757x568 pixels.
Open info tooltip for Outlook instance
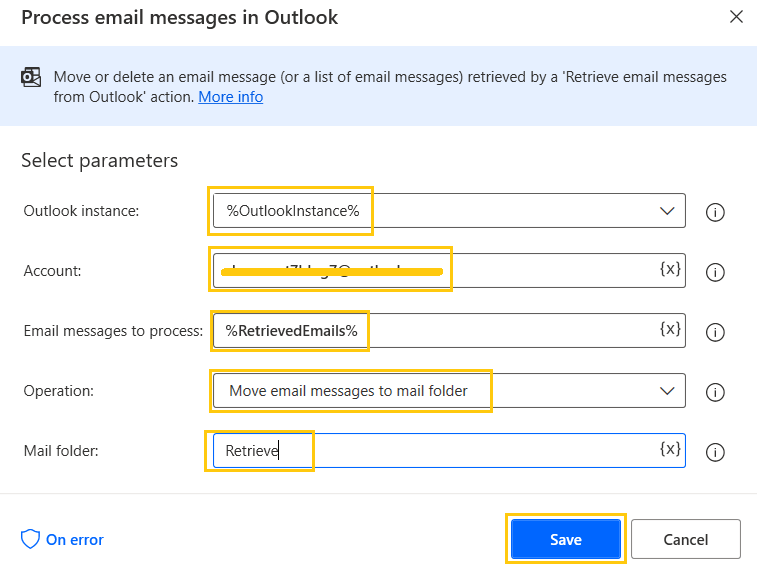coord(715,212)
